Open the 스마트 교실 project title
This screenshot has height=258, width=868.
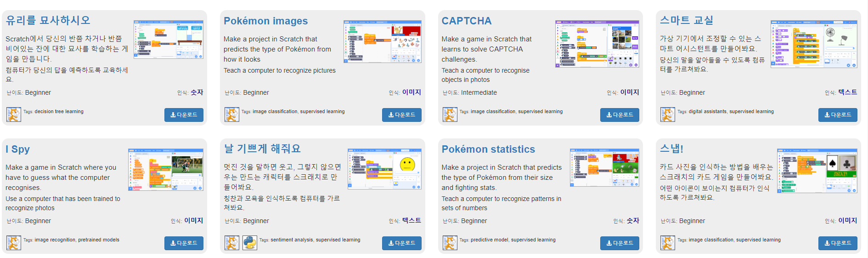[687, 21]
